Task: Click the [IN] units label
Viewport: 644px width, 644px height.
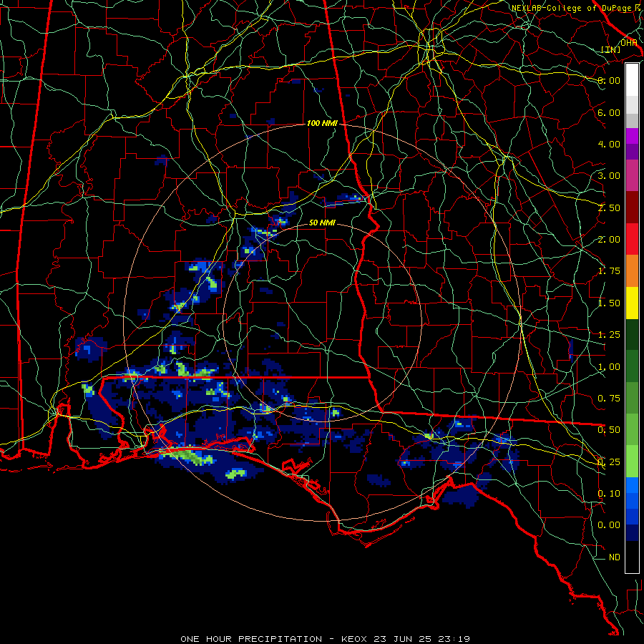Action: (611, 49)
